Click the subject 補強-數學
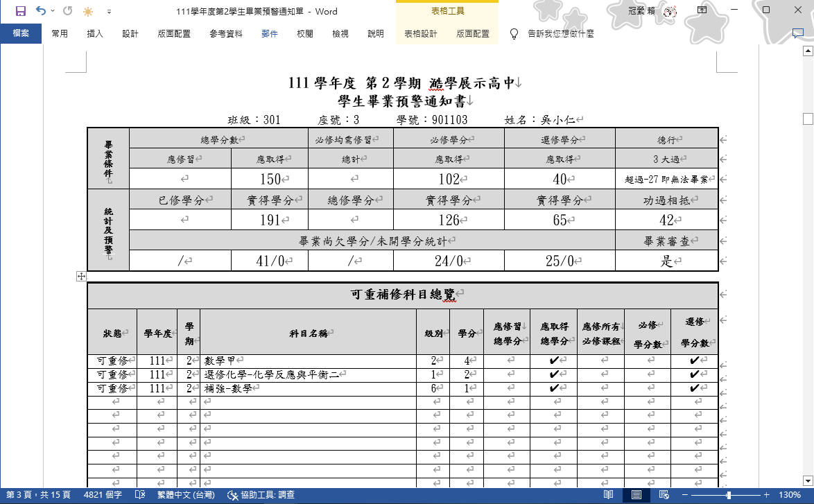 pos(228,388)
